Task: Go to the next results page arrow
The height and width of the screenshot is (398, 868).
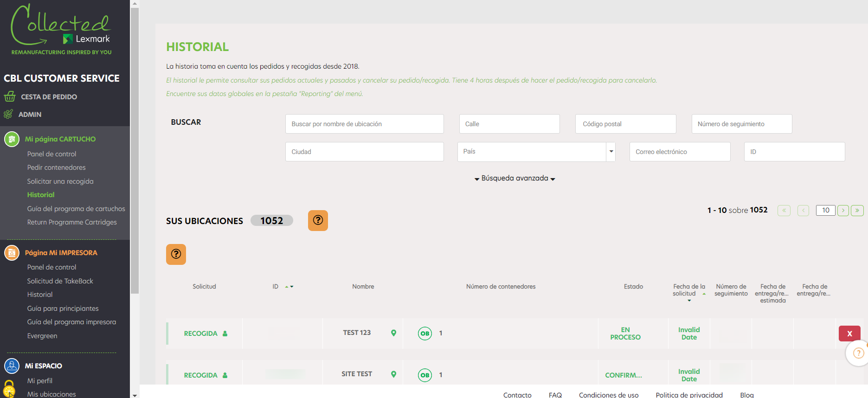Action: [843, 210]
